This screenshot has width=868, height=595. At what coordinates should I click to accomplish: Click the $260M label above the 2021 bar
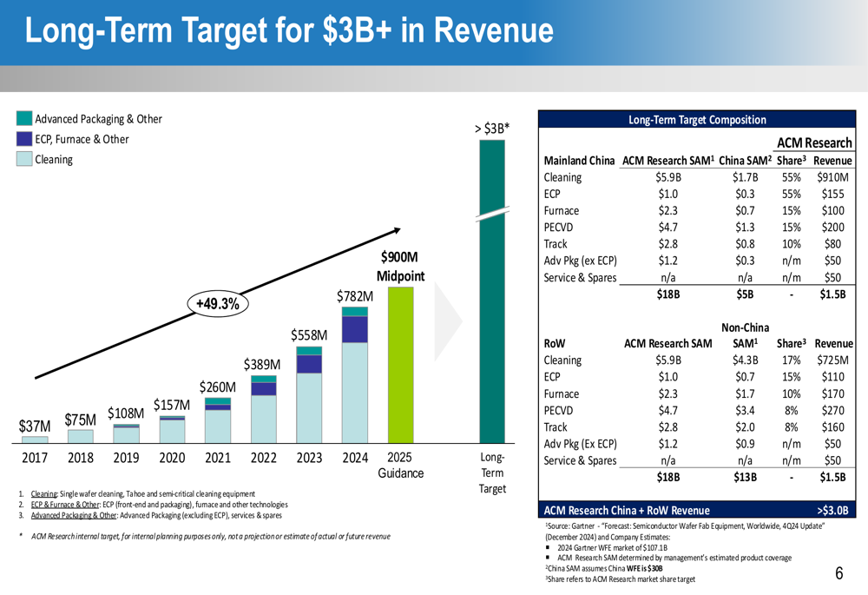tap(218, 387)
